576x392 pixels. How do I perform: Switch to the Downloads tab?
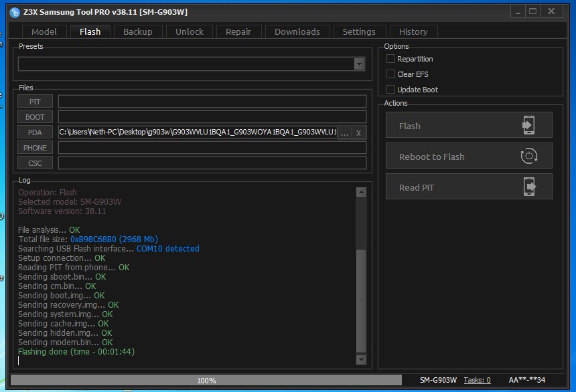(297, 31)
